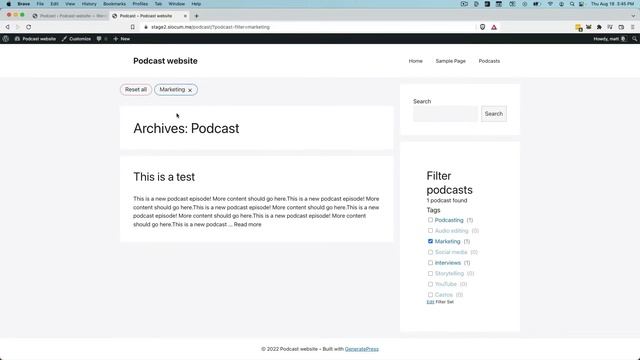
Task: Click the Archives: Podcast heading
Action: tap(186, 128)
